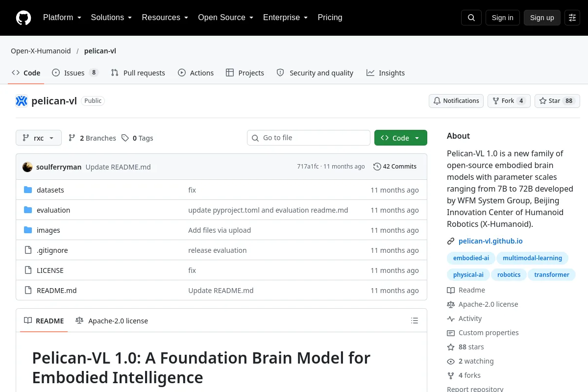
Task: Click the LICENSE file icon
Action: pos(28,270)
